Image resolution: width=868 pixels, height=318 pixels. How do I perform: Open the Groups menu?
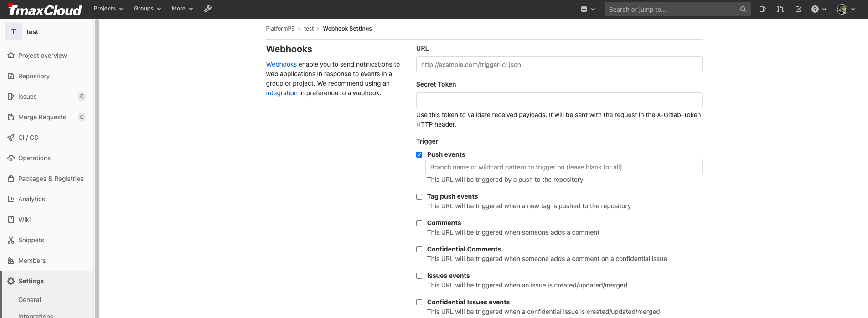click(x=147, y=9)
